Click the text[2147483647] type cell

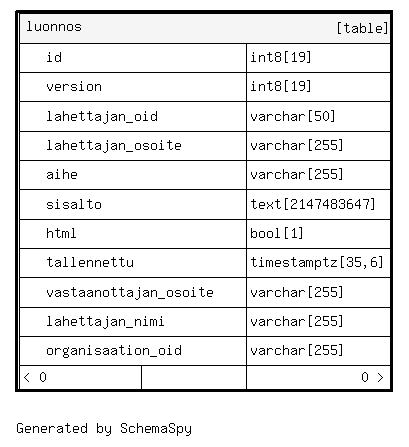pos(318,204)
